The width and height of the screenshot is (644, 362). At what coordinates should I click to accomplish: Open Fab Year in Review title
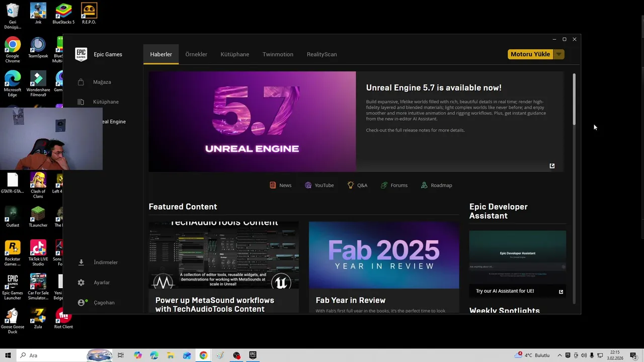coord(351,300)
